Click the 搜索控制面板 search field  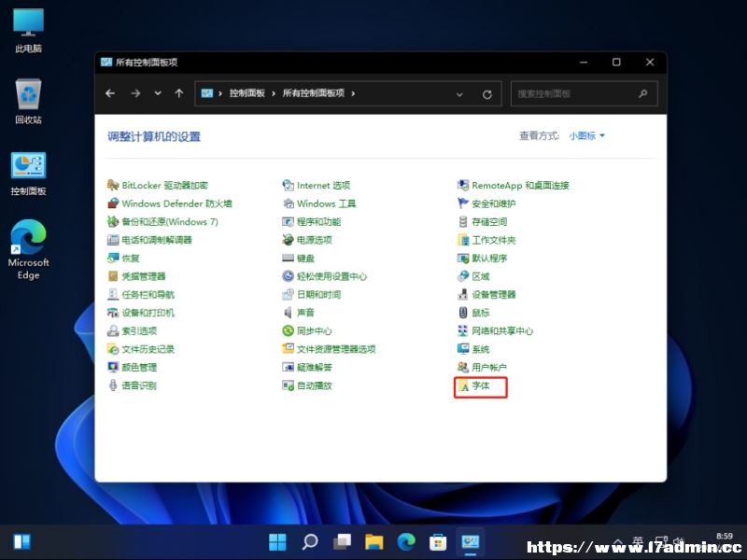click(x=585, y=94)
